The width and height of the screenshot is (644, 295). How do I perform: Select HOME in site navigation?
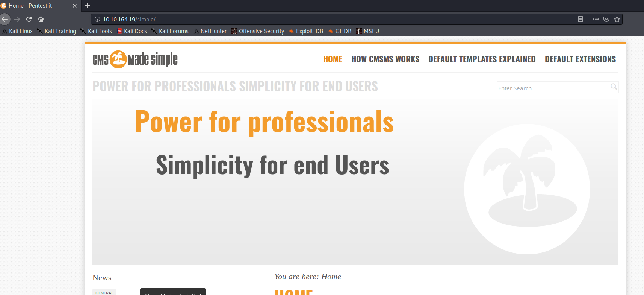[333, 59]
